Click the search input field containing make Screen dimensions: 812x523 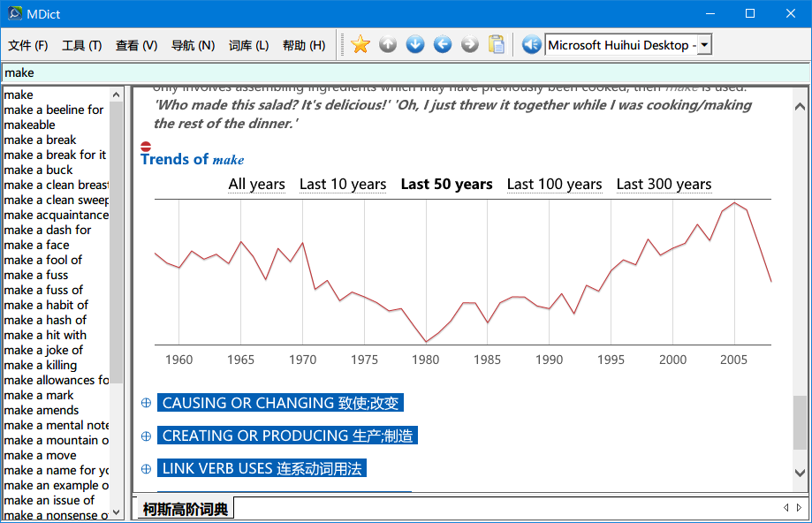[x=406, y=73]
